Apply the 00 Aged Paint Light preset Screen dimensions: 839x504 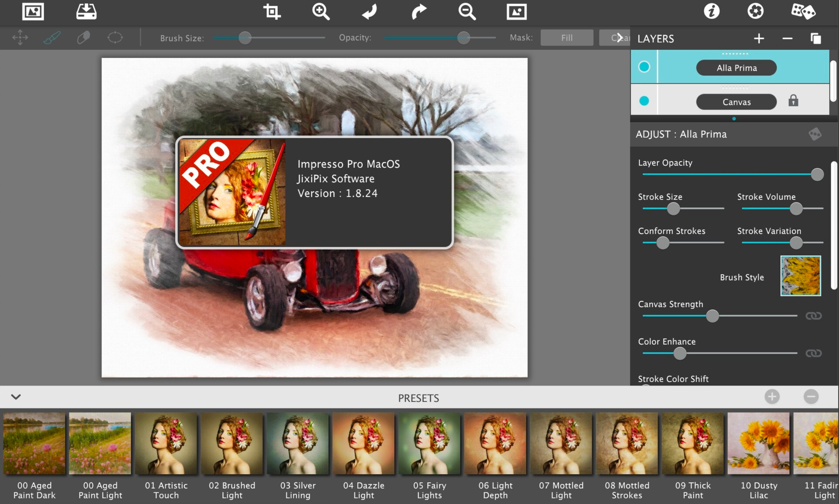coord(100,443)
